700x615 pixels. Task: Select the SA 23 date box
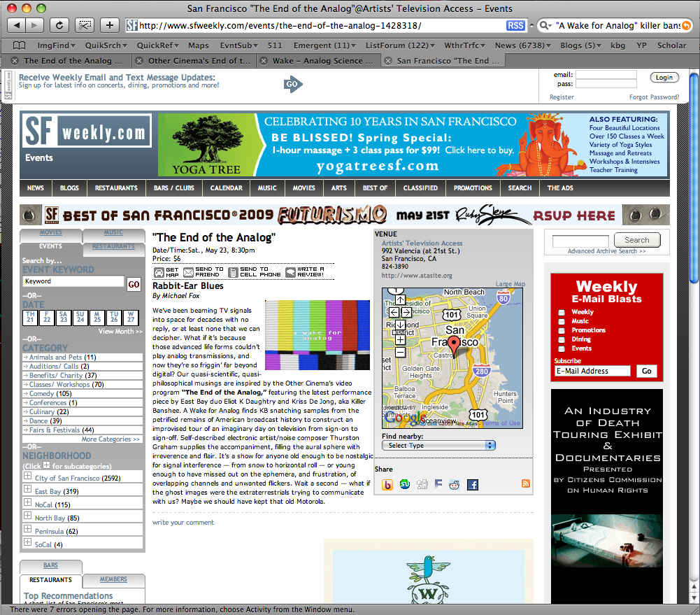(64, 317)
